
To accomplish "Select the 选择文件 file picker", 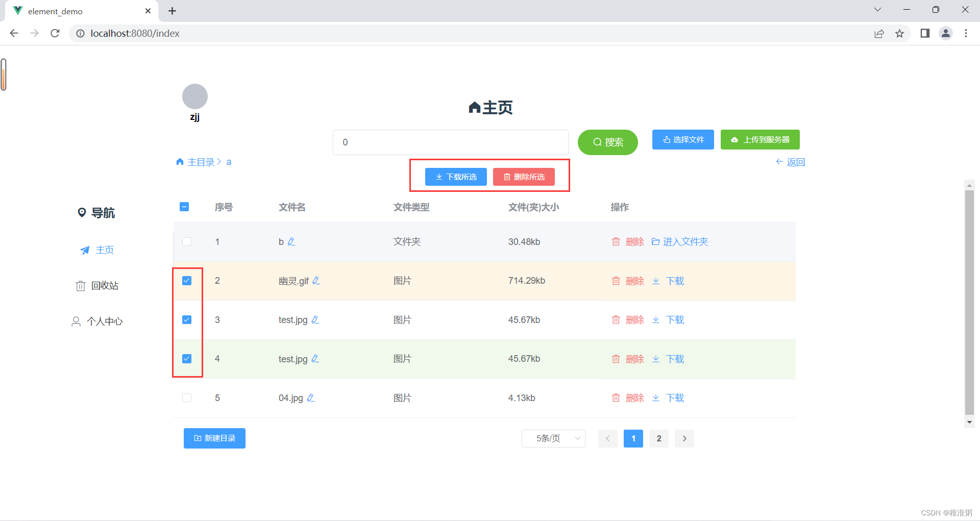I will pos(682,139).
